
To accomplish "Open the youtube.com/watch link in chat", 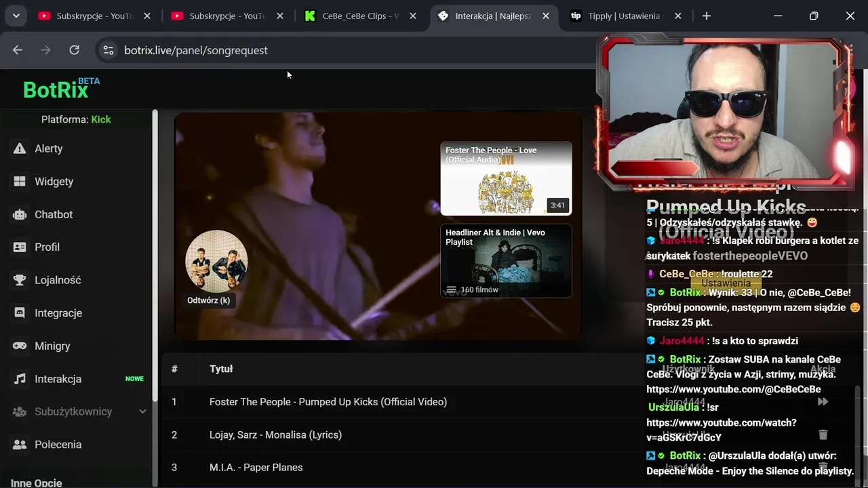I will click(722, 430).
